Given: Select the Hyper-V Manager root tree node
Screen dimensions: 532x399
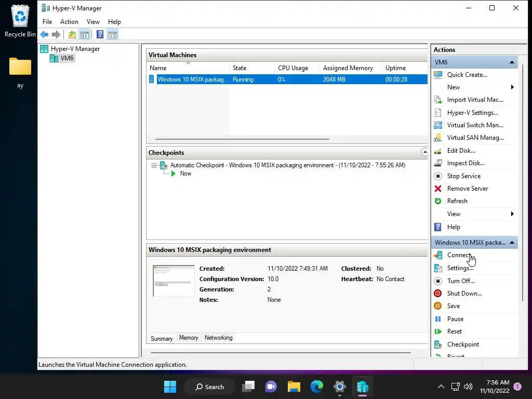Looking at the screenshot, I should point(70,49).
